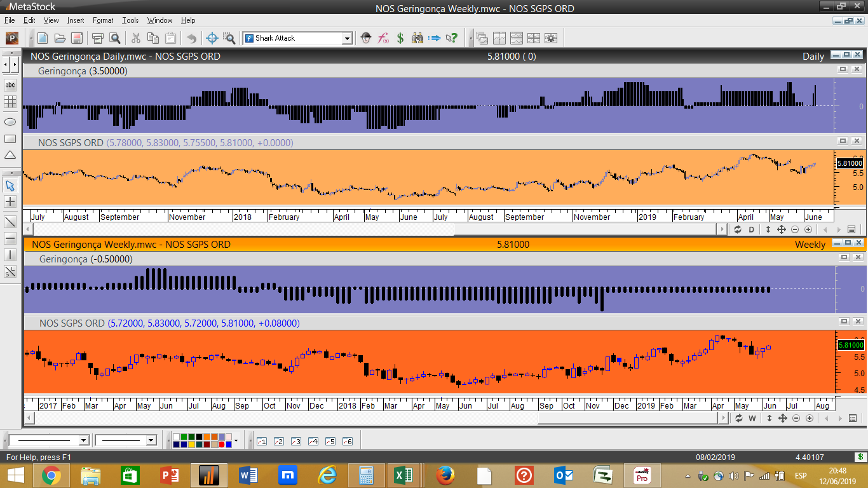Open the Explorer binoculars icon
The image size is (868, 488).
point(417,38)
